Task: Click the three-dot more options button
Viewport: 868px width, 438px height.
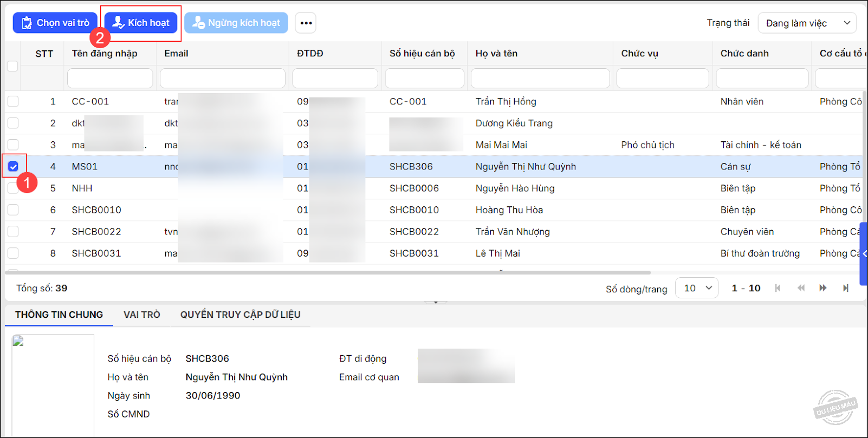Action: coord(306,23)
